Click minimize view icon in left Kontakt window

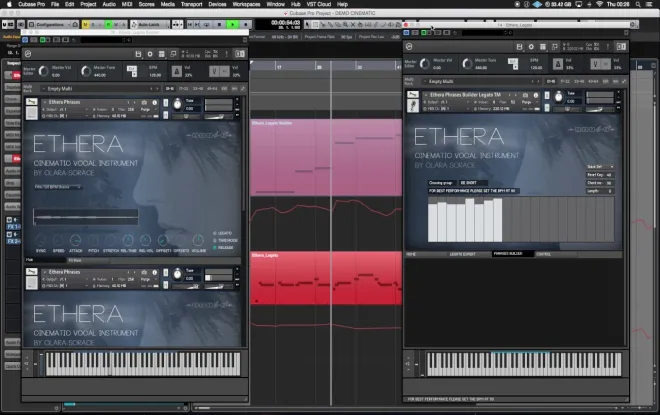pos(173,54)
